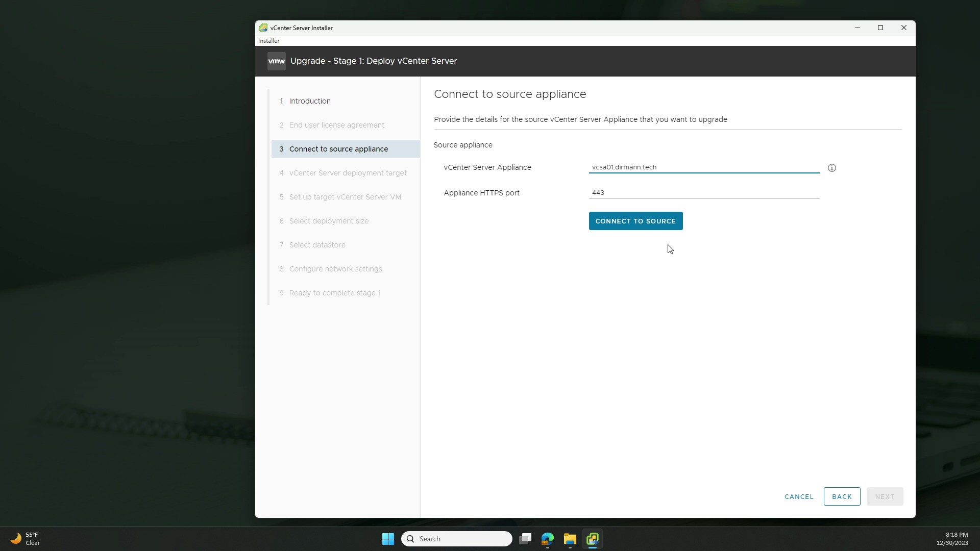Minimize the vCenter Server Installer window

coord(857,28)
